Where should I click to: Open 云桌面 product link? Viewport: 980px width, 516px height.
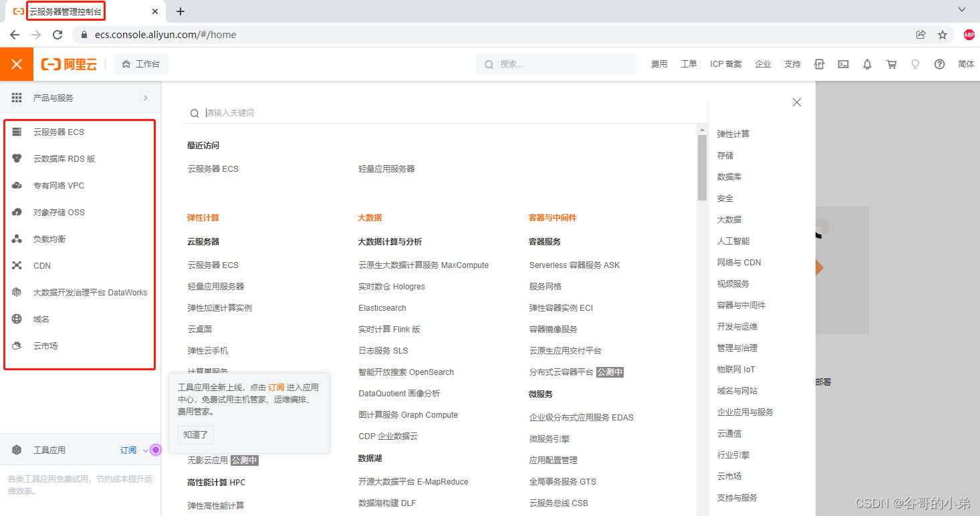(x=200, y=330)
